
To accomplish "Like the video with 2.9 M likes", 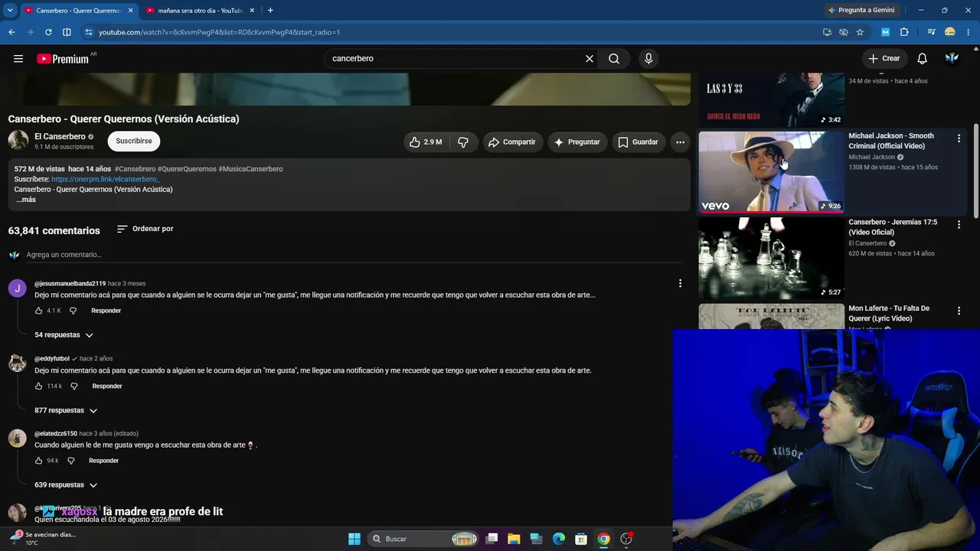I will pos(426,142).
